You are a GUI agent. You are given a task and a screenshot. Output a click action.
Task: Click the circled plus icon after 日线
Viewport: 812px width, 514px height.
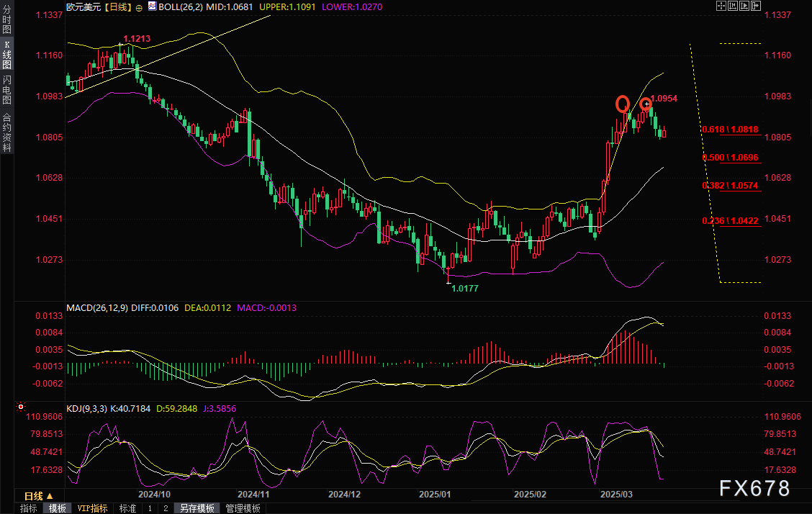pyautogui.click(x=139, y=6)
